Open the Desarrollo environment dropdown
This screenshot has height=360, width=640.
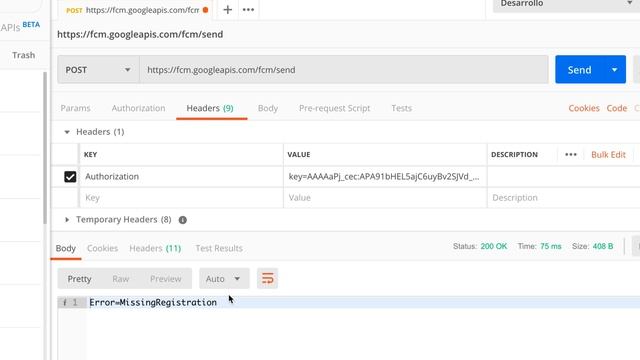coord(566,4)
